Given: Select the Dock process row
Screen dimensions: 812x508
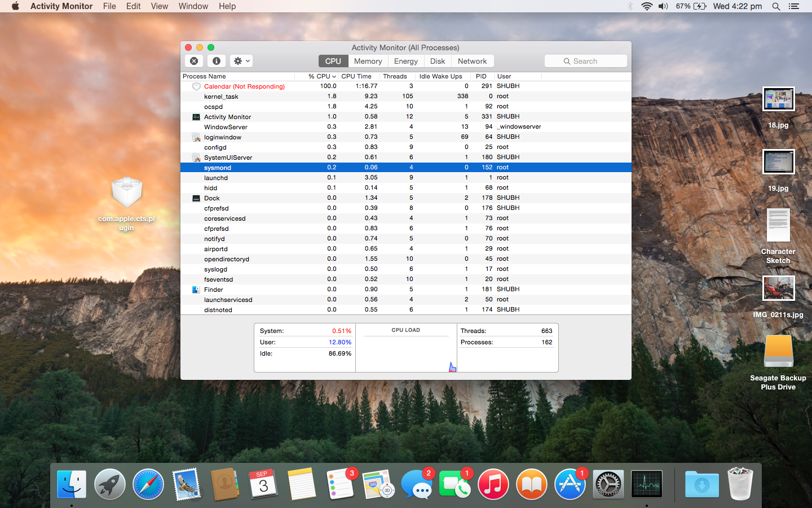Looking at the screenshot, I should 406,198.
